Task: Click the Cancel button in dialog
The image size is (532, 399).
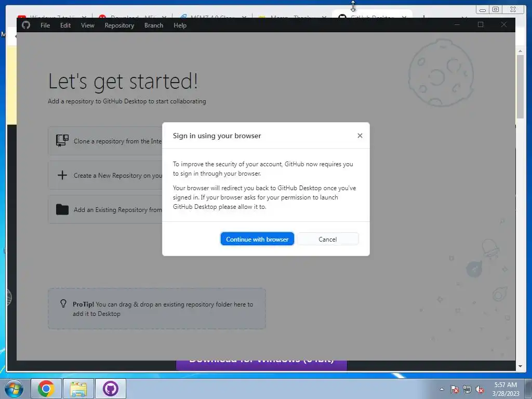Action: [328, 239]
